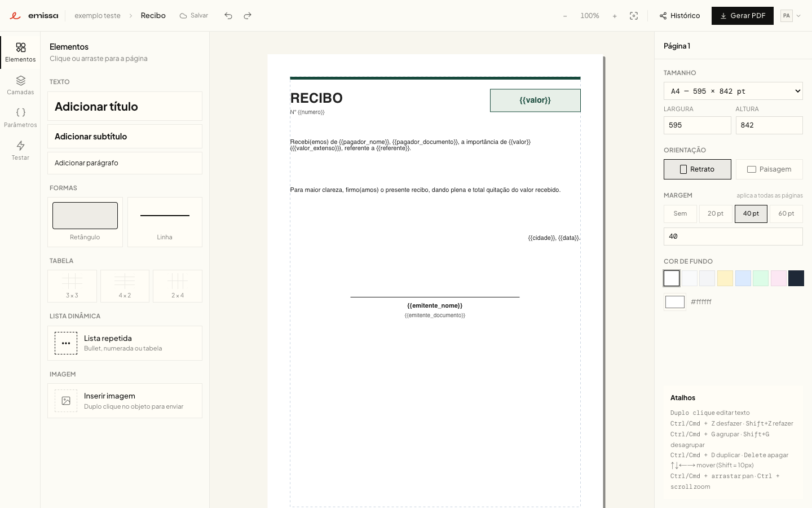This screenshot has width=812, height=508.
Task: Set margin to 40 pt
Action: tap(751, 214)
